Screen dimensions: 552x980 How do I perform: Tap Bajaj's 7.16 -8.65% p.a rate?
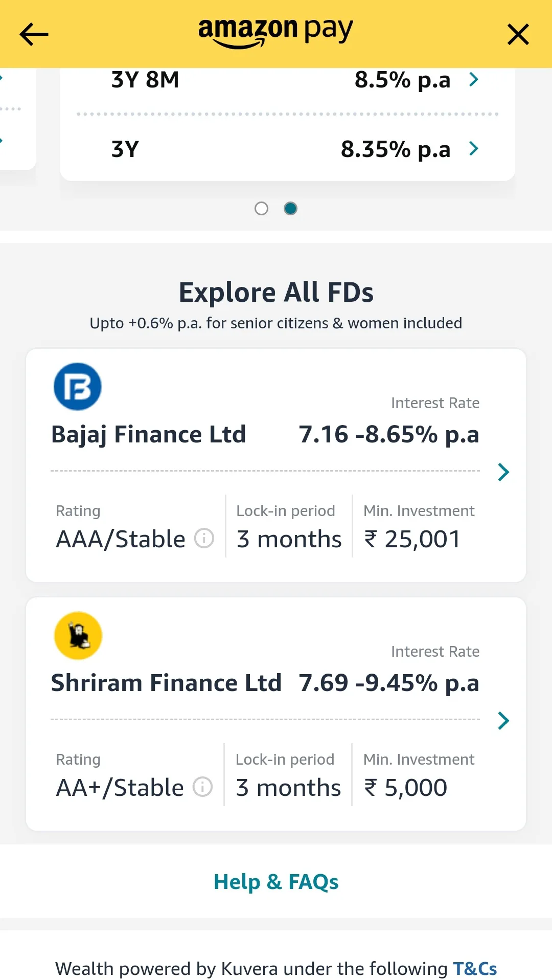pyautogui.click(x=389, y=435)
